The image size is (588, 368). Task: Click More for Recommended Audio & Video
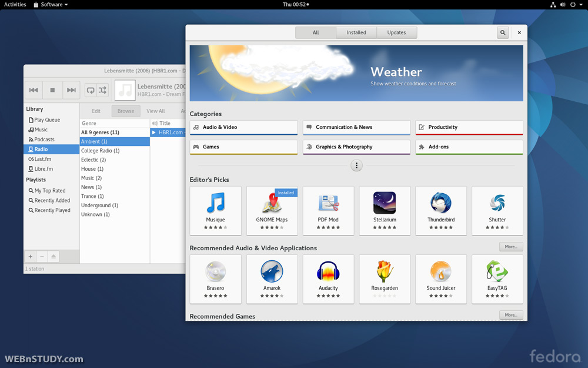pyautogui.click(x=511, y=247)
